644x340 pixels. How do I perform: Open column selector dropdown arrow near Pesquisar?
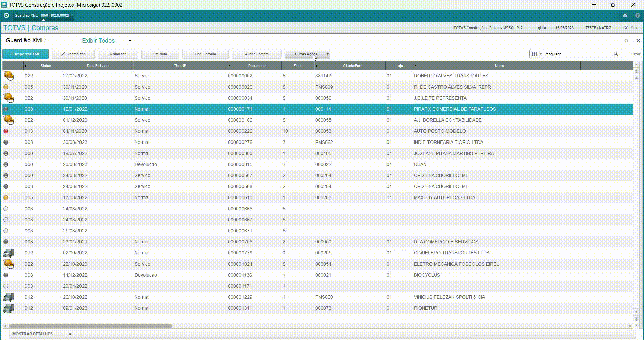[x=540, y=54]
